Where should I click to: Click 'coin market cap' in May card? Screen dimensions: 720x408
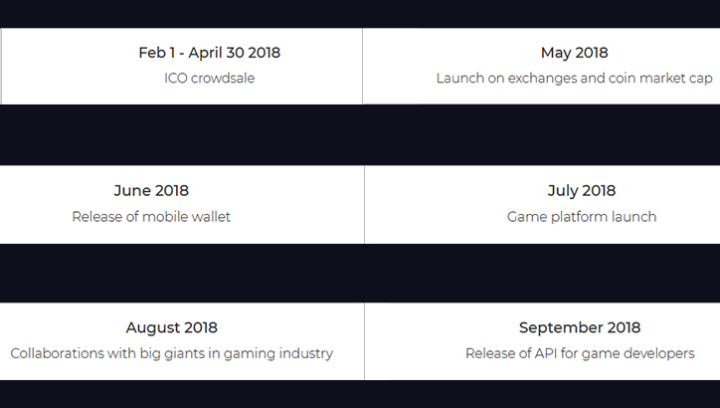pos(660,78)
